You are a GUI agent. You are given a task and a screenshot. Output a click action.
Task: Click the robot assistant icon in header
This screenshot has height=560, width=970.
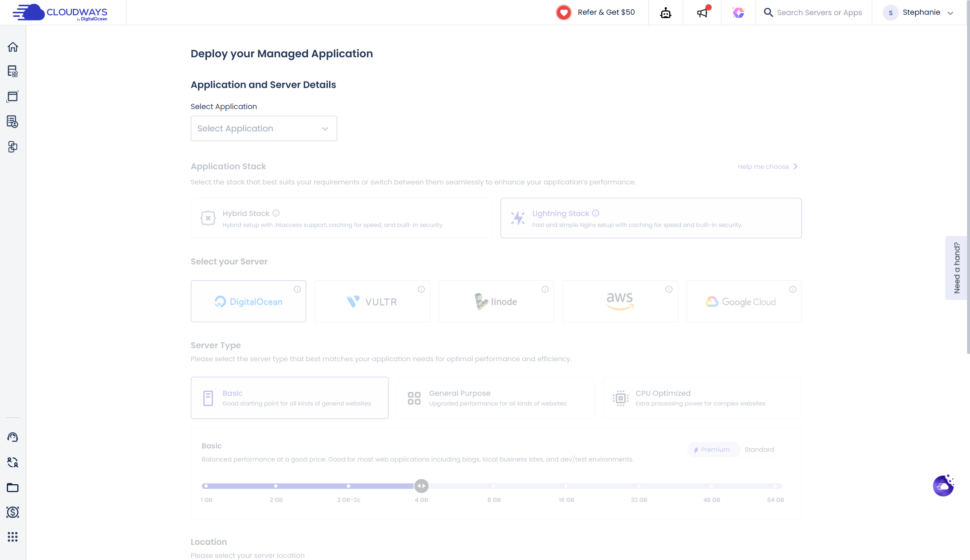[666, 13]
